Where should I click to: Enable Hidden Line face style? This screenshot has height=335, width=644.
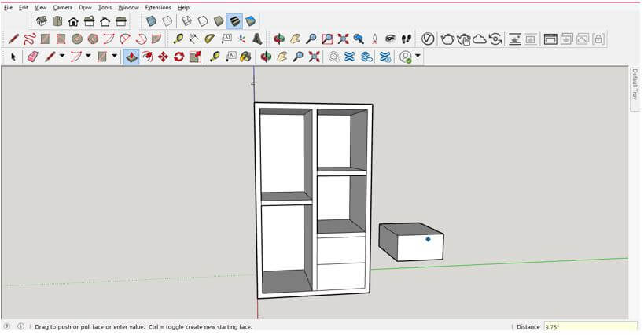coord(203,21)
